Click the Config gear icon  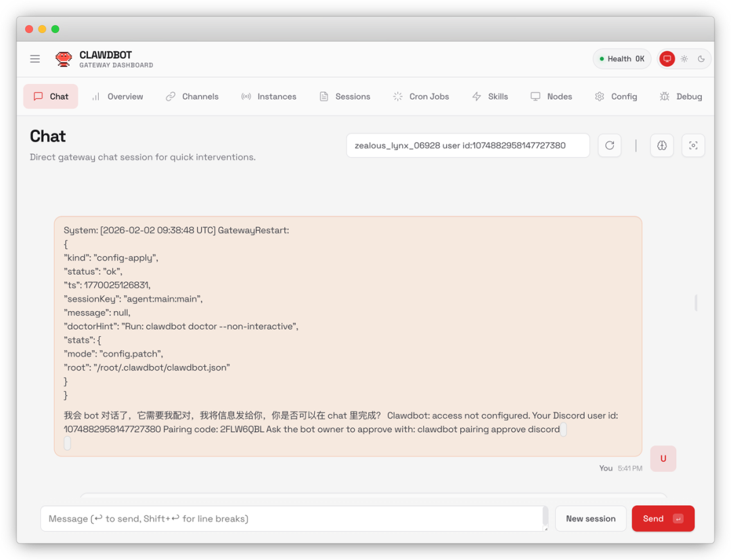(598, 96)
